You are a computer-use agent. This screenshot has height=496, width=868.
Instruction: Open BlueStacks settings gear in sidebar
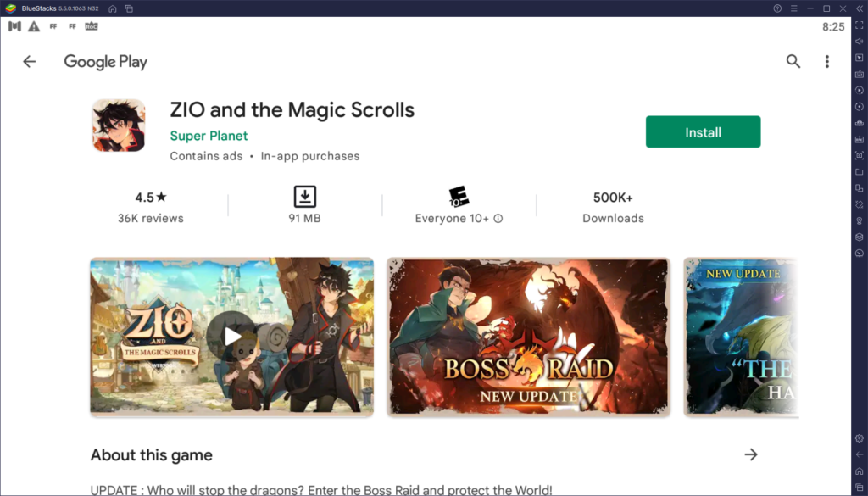point(859,437)
